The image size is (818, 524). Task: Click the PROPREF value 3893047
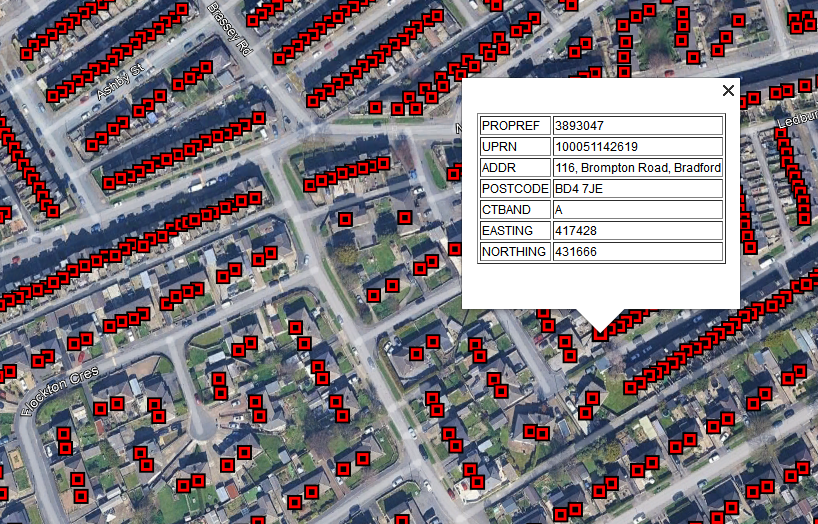tap(637, 126)
